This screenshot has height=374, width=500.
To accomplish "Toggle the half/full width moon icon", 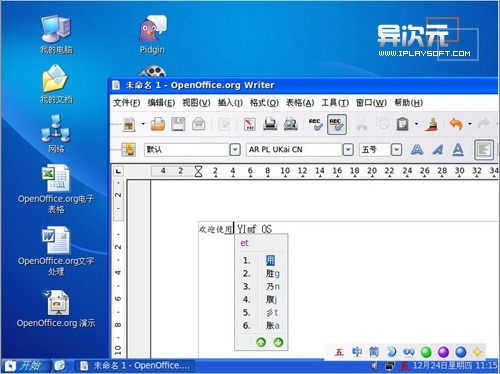I will pos(392,352).
